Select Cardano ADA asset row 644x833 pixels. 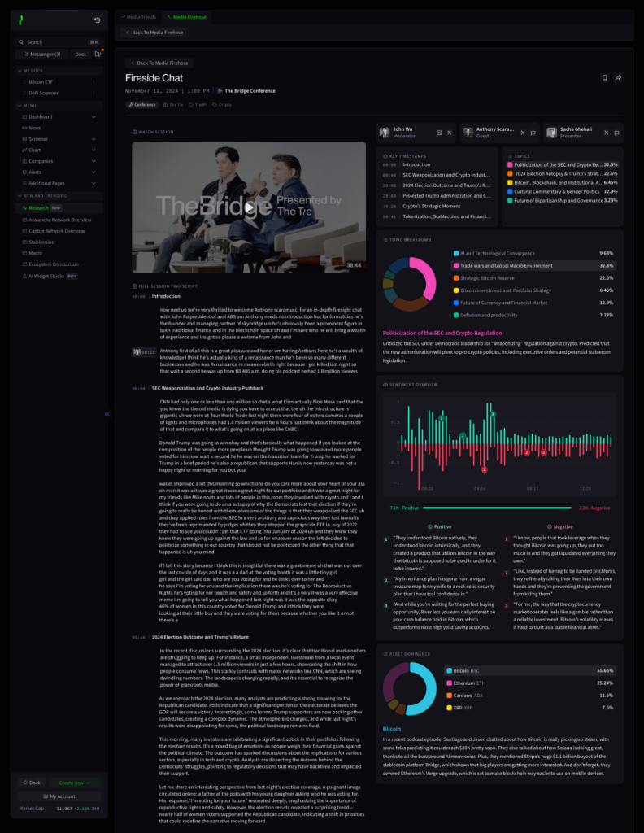[x=531, y=696]
